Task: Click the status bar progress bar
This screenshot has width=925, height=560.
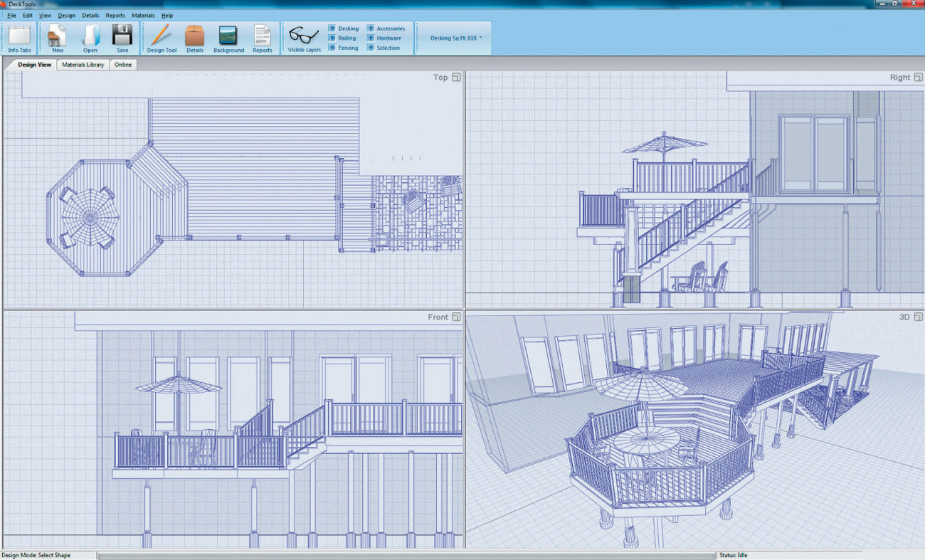Action: click(406, 555)
